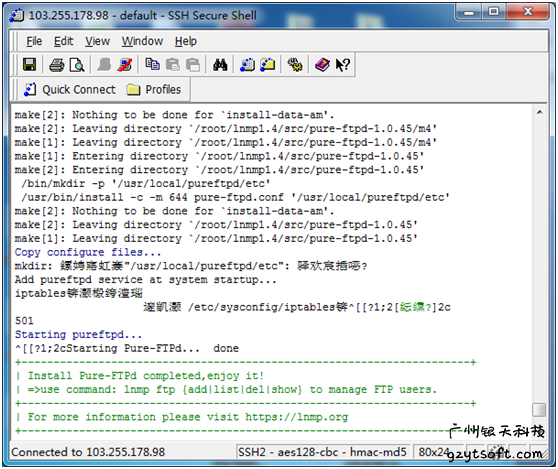Open the File menu
558x469 pixels.
[x=34, y=41]
